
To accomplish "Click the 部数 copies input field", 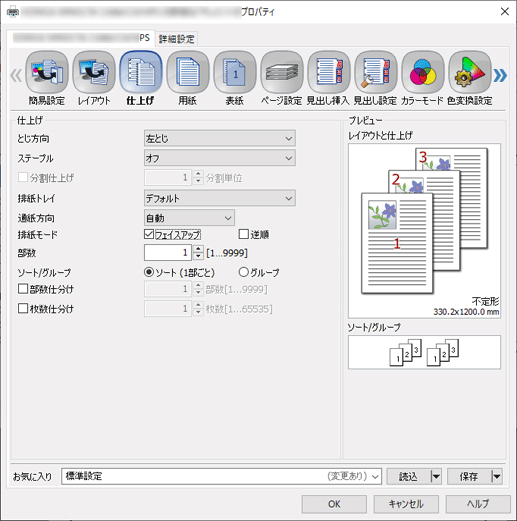I will (x=168, y=253).
